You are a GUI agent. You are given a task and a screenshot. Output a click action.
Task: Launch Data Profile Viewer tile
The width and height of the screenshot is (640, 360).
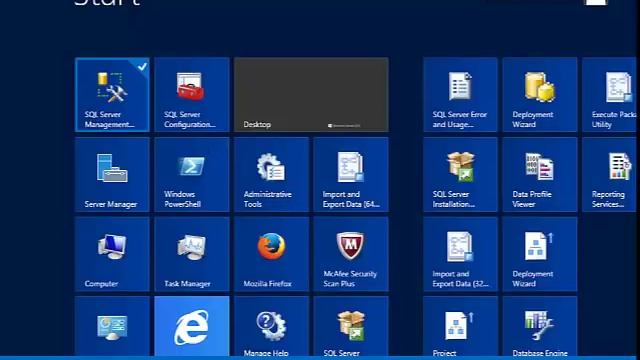540,174
